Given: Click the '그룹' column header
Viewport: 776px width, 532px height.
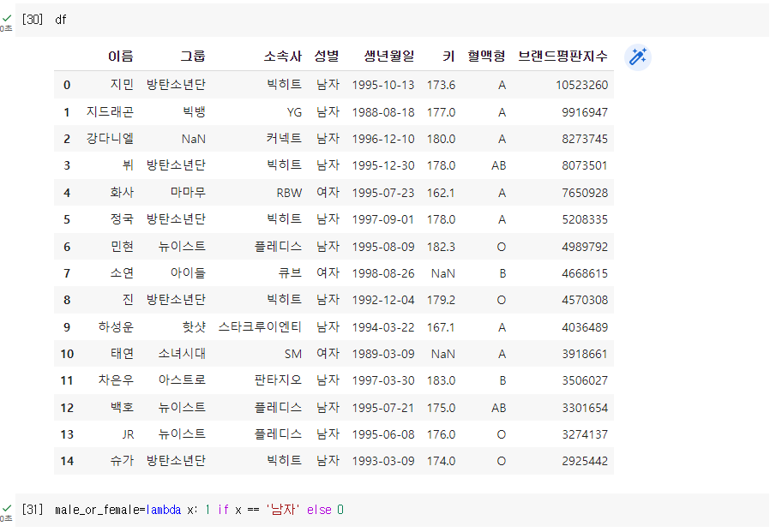Looking at the screenshot, I should [x=193, y=56].
